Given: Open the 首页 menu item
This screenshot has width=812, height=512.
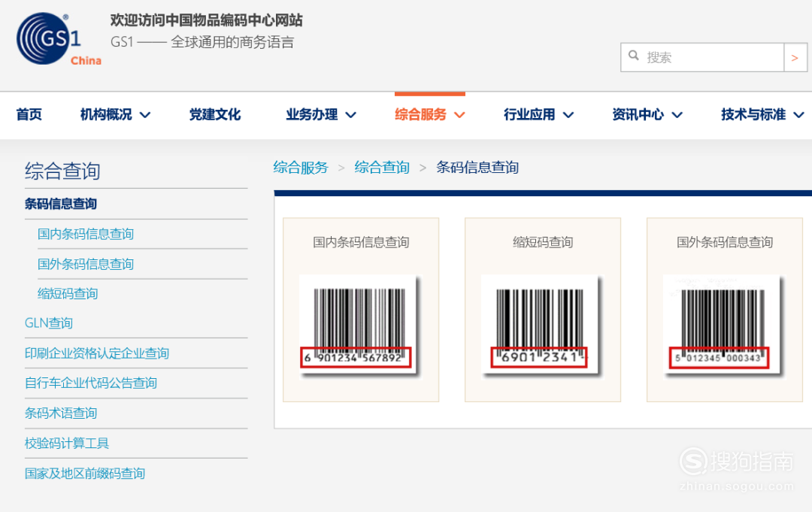Looking at the screenshot, I should click(x=29, y=114).
